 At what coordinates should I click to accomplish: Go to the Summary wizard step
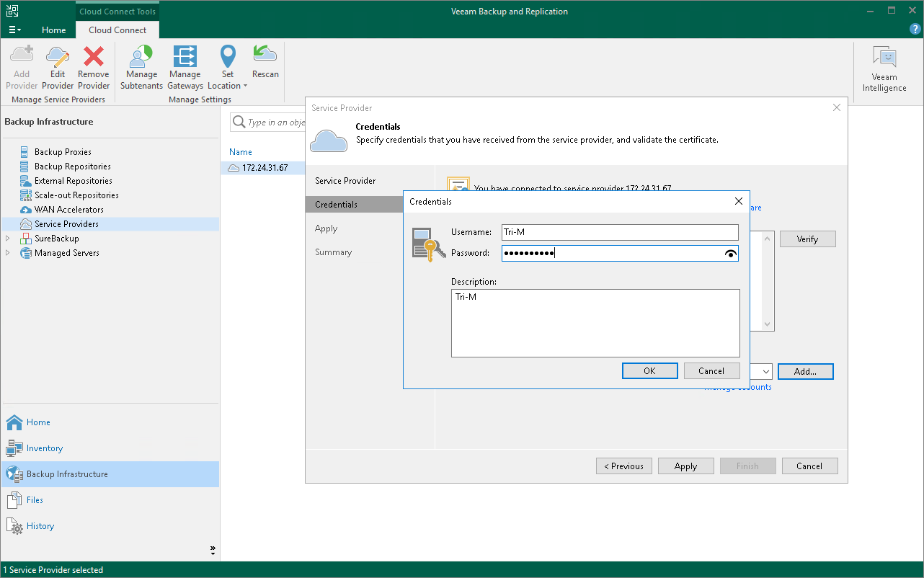(333, 252)
